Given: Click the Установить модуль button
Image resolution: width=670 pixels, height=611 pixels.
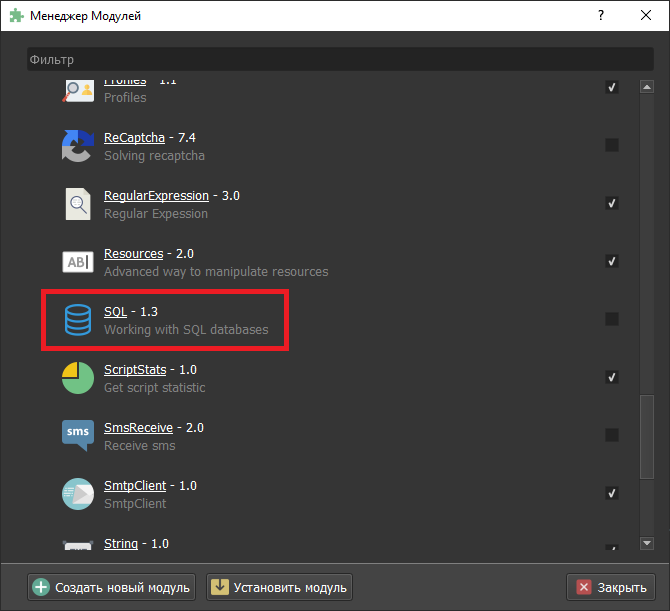Looking at the screenshot, I should pyautogui.click(x=279, y=587).
